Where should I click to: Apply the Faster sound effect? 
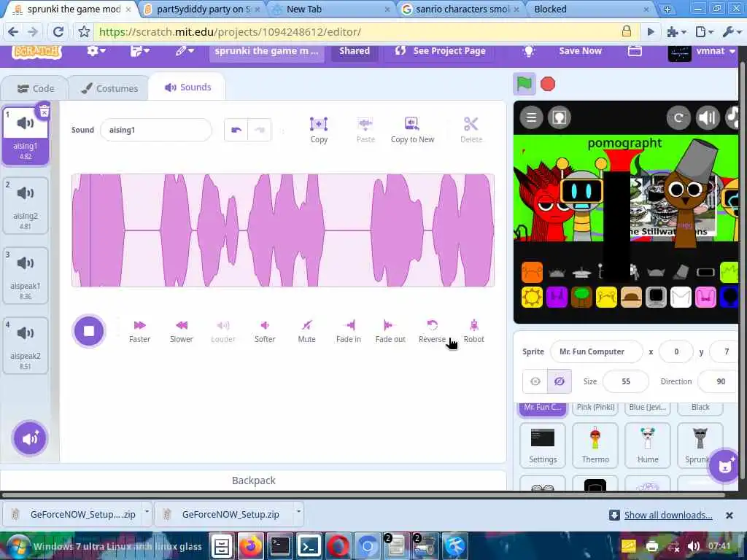coord(139,331)
